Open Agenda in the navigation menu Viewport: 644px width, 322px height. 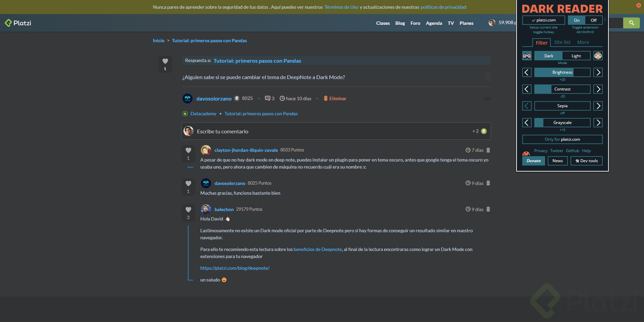[434, 23]
